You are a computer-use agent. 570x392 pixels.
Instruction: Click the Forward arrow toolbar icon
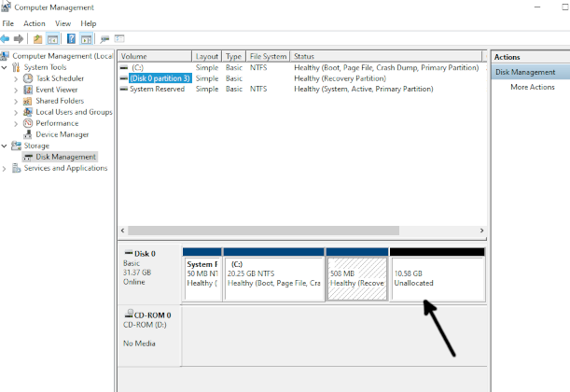click(19, 39)
